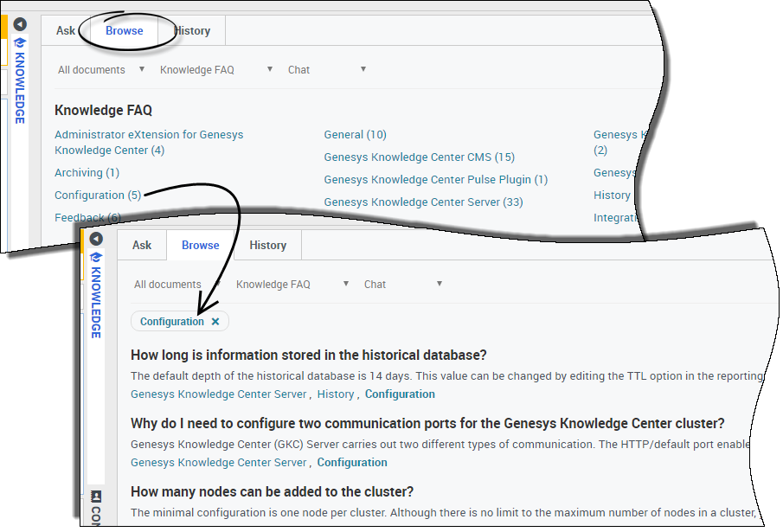Image resolution: width=783 pixels, height=532 pixels.
Task: Click the Configuration tag under the communication ports article
Action: [x=352, y=463]
